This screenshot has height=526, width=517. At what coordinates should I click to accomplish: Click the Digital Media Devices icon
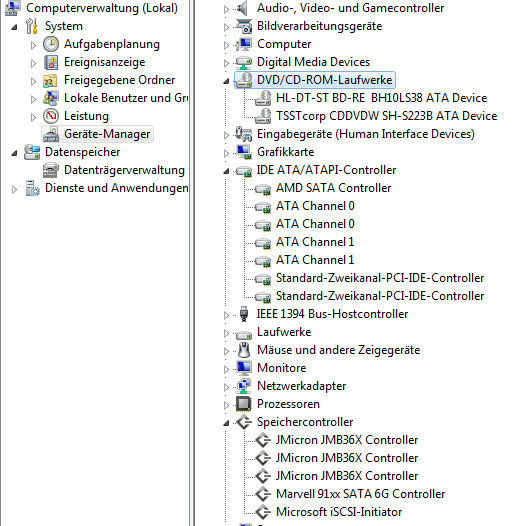(x=244, y=62)
